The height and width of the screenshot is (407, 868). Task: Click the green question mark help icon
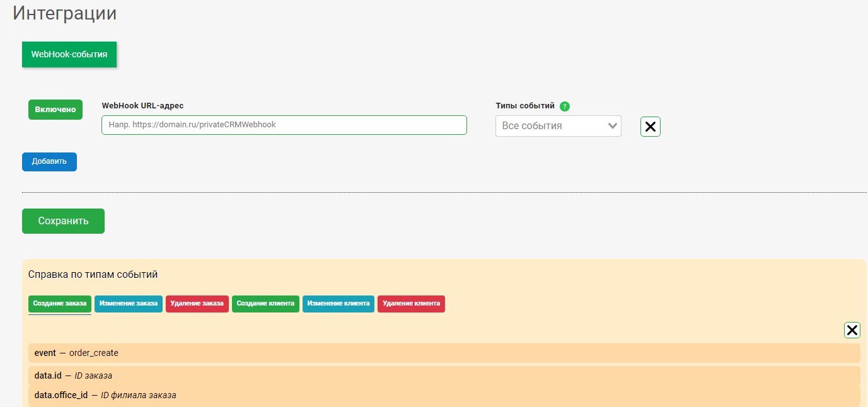click(565, 106)
